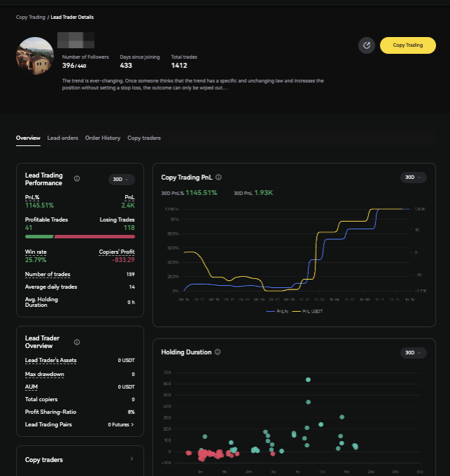The height and width of the screenshot is (476, 450).
Task: Open the 30D dropdown in Copy Trading PnL
Action: [x=413, y=178]
